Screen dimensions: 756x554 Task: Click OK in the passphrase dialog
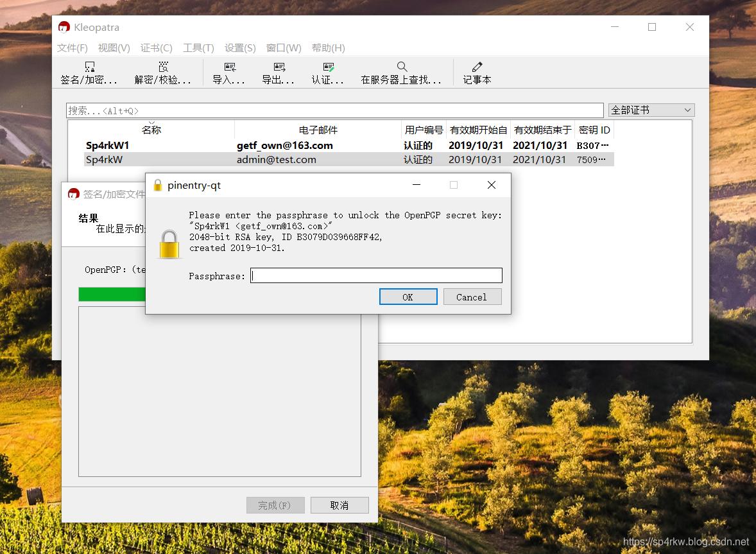(x=408, y=297)
